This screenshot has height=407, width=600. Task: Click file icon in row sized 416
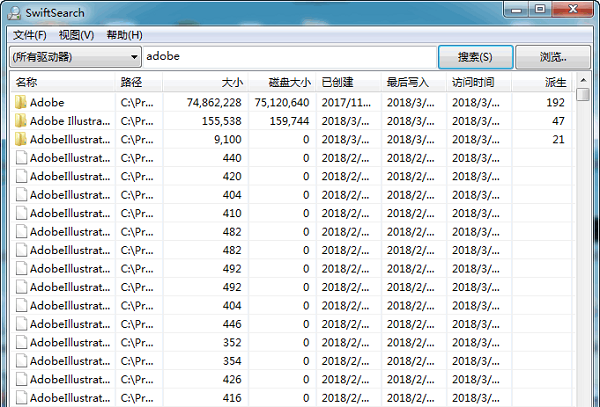(21, 398)
